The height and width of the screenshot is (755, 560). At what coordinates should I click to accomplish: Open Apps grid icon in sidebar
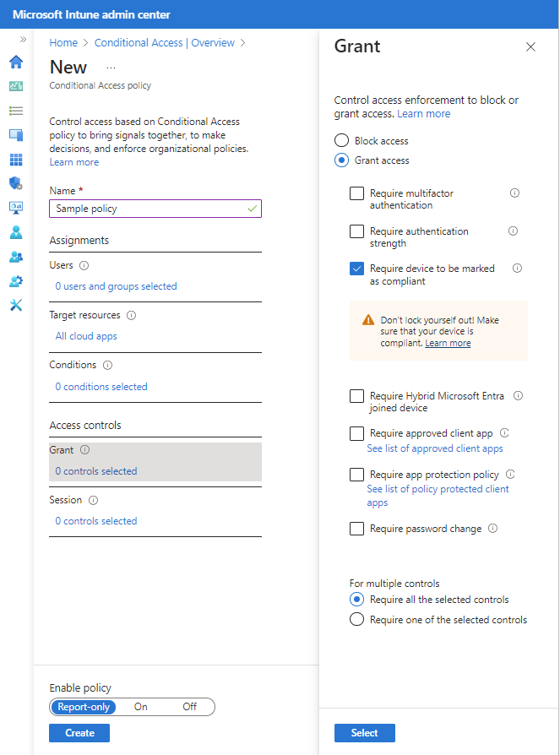click(x=16, y=160)
